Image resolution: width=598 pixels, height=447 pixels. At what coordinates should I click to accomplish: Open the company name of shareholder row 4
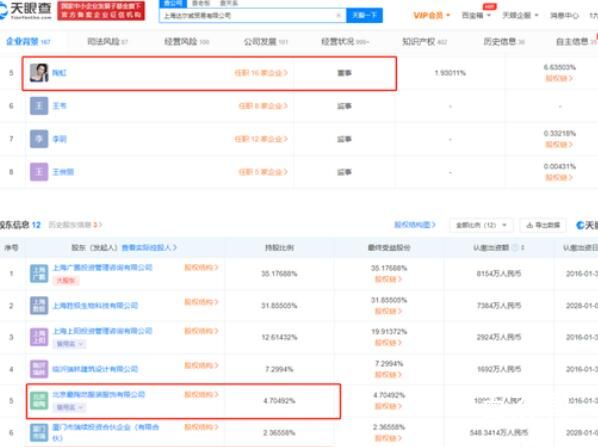(95, 369)
